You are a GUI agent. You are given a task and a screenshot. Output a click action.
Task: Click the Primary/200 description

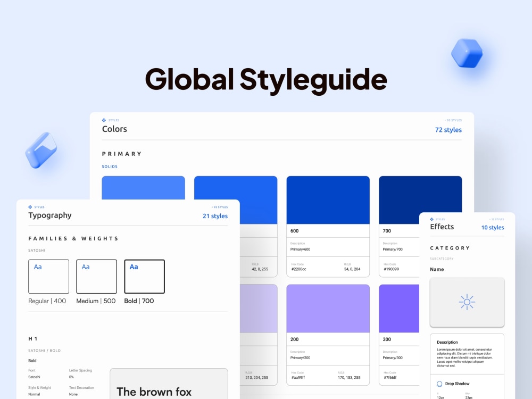pyautogui.click(x=300, y=358)
